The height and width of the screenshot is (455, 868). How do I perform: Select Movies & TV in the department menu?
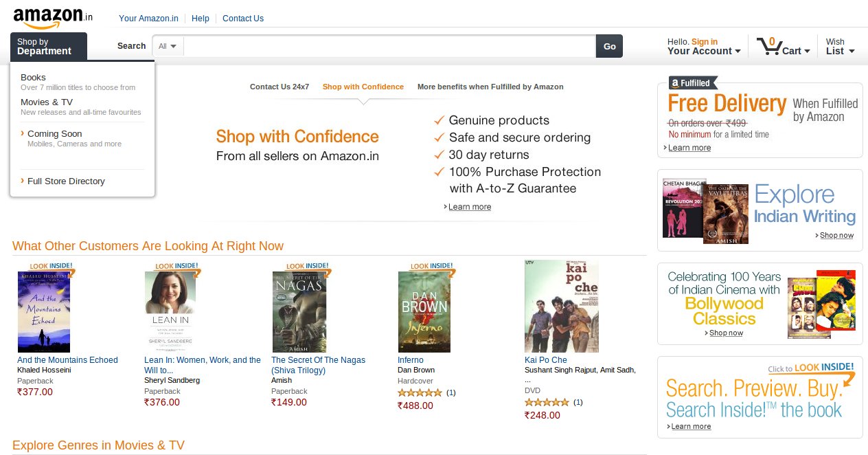pos(47,102)
